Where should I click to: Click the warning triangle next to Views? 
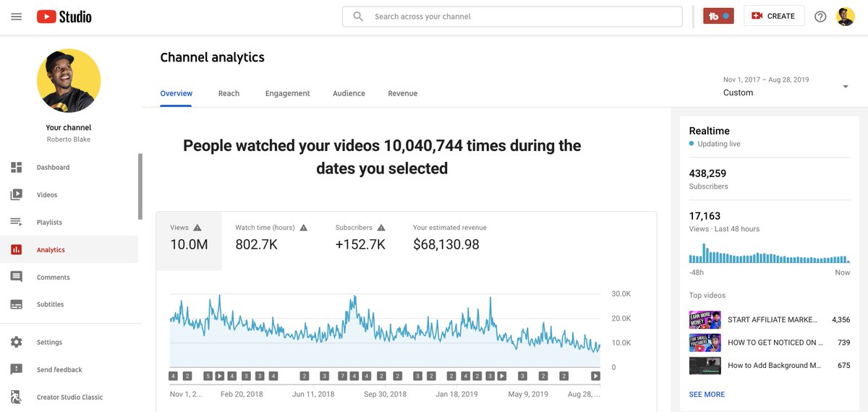pos(197,228)
